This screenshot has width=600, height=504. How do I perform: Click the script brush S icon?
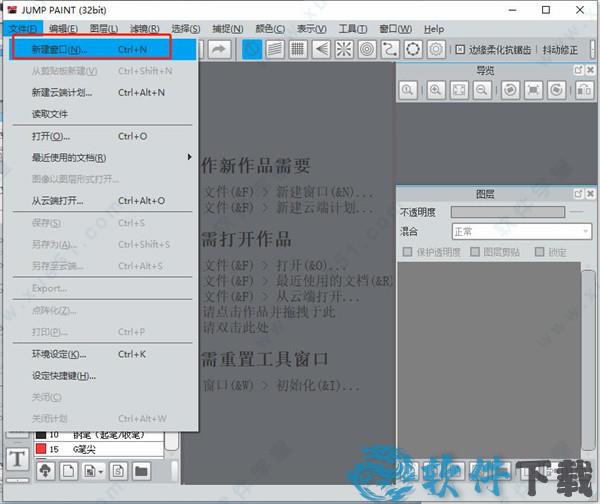118,471
